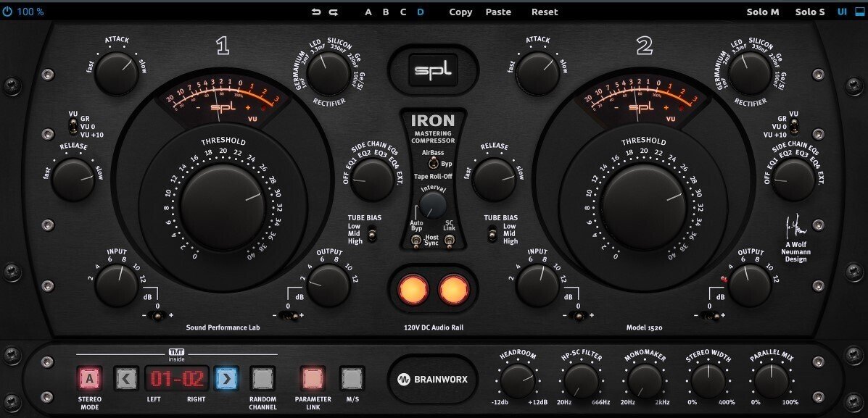
Task: Click the Reset button
Action: coord(545,12)
